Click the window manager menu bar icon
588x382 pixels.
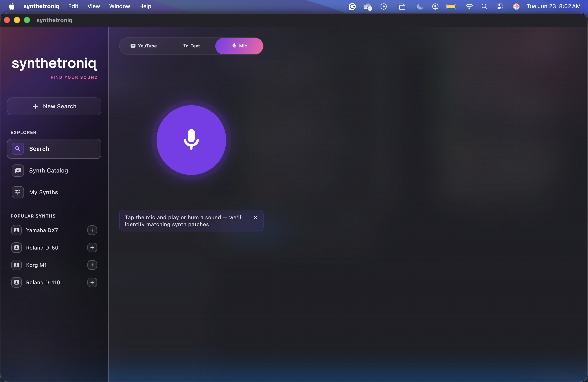pos(401,7)
